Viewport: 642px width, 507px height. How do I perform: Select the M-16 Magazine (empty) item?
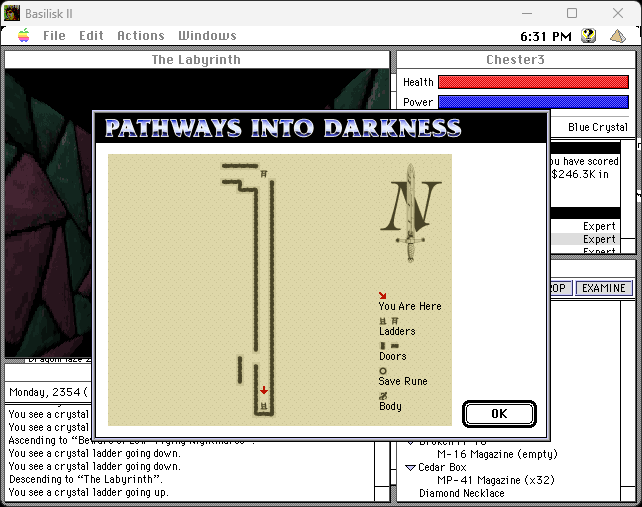click(x=497, y=454)
